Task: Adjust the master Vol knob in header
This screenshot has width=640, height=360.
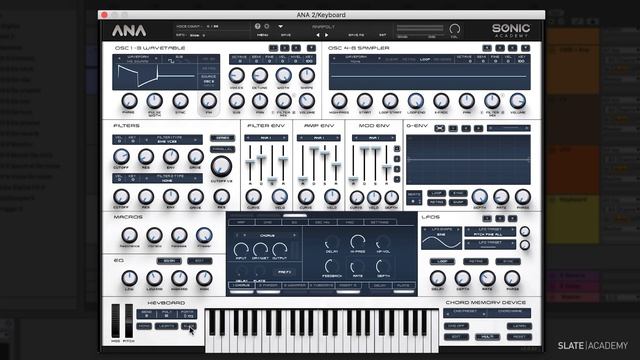Action: [455, 29]
